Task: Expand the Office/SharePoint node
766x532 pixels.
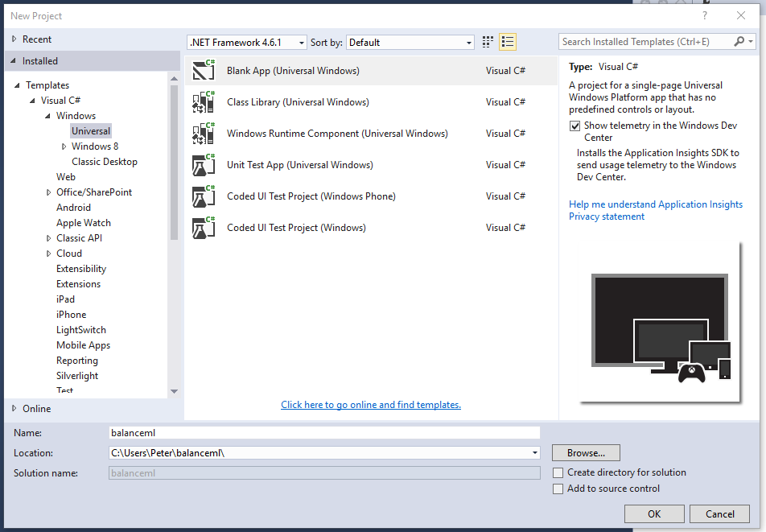Action: (x=48, y=192)
